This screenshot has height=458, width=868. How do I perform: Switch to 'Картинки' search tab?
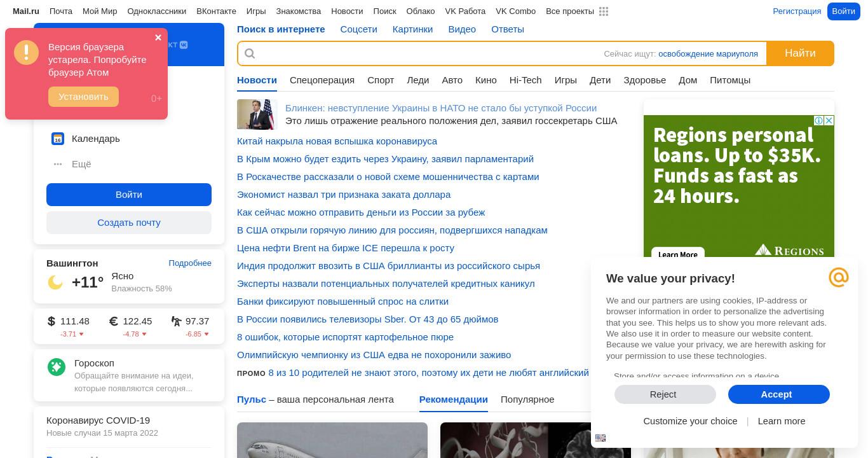412,29
